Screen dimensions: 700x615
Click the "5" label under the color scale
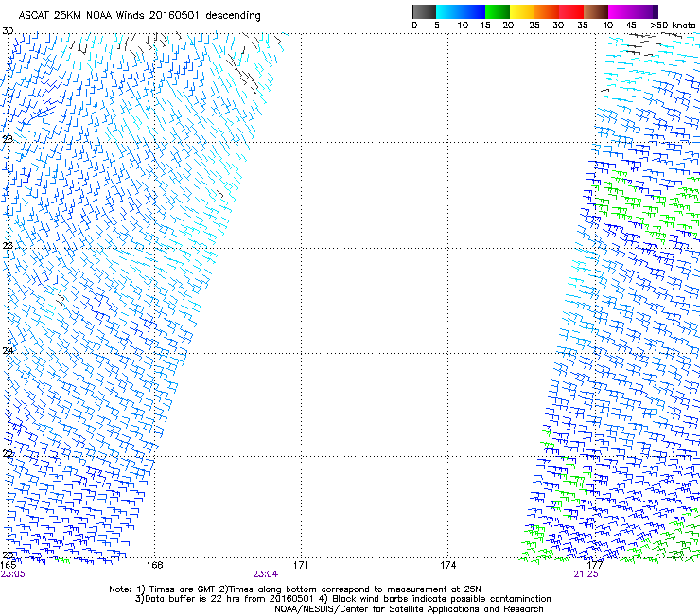click(437, 26)
